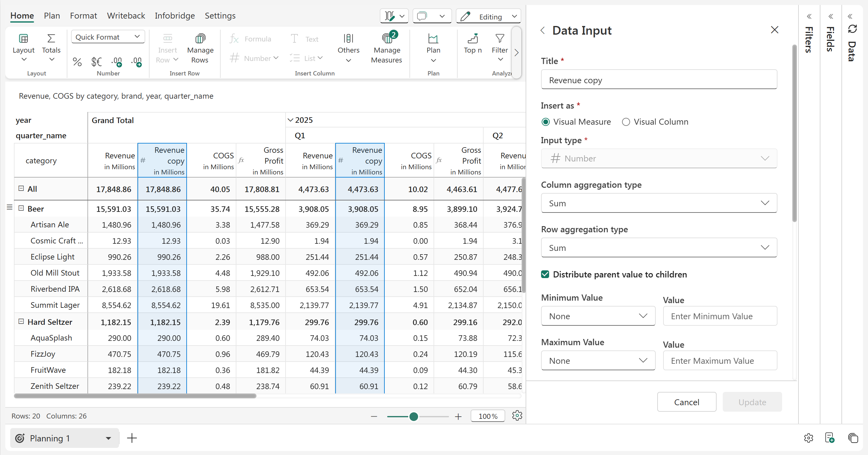
Task: Select the Visual Column radio option
Action: (626, 122)
